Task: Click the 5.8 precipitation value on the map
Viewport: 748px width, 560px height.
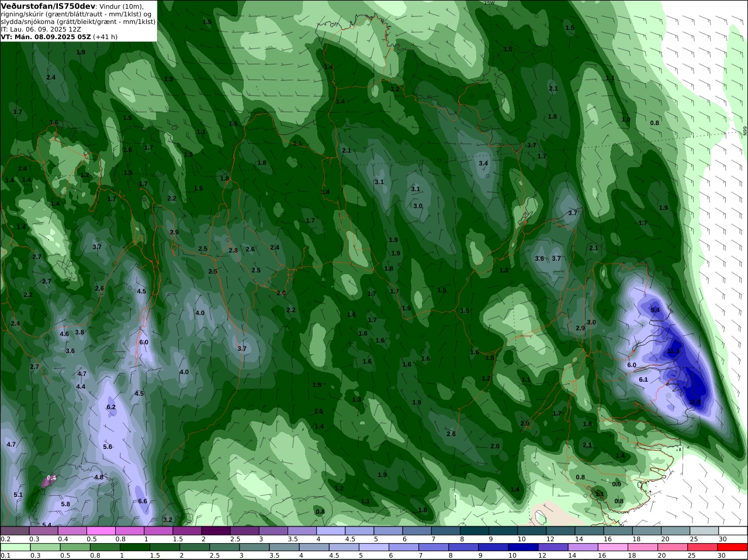Action: pyautogui.click(x=65, y=504)
